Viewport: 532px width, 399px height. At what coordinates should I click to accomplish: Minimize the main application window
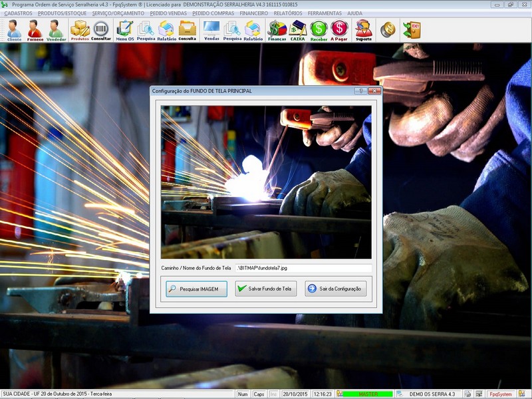[x=497, y=5]
